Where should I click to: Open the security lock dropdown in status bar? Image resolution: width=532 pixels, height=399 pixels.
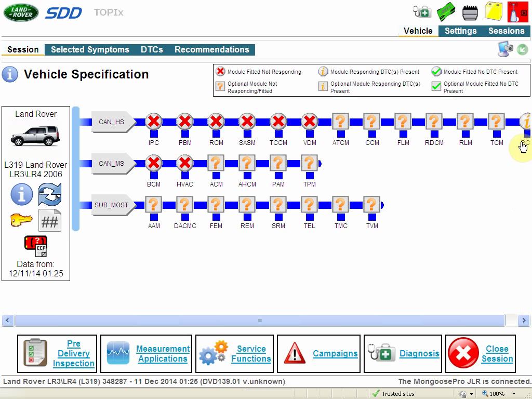pyautogui.click(x=471, y=394)
